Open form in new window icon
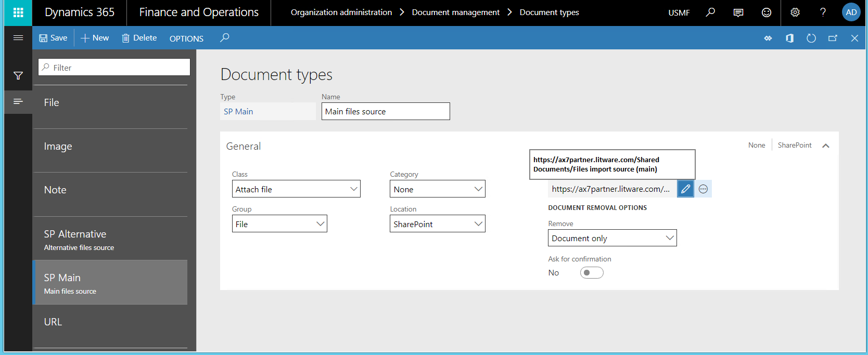Image resolution: width=868 pixels, height=355 pixels. coord(833,38)
